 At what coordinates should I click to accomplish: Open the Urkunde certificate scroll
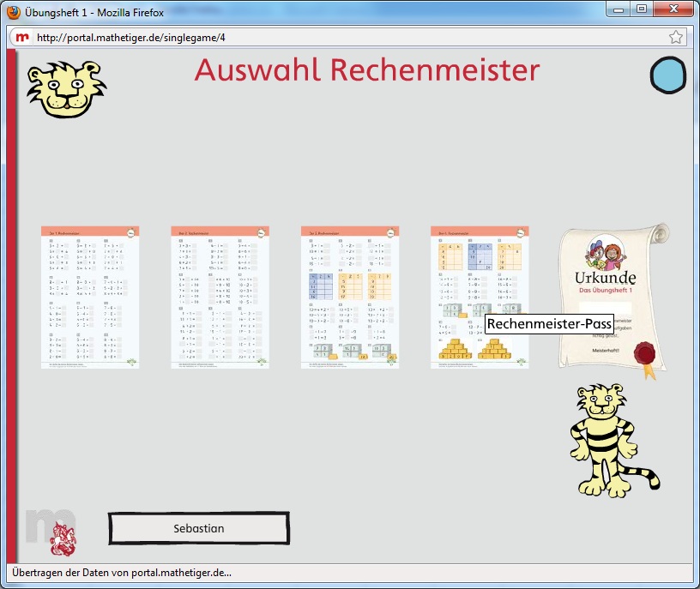(x=612, y=296)
